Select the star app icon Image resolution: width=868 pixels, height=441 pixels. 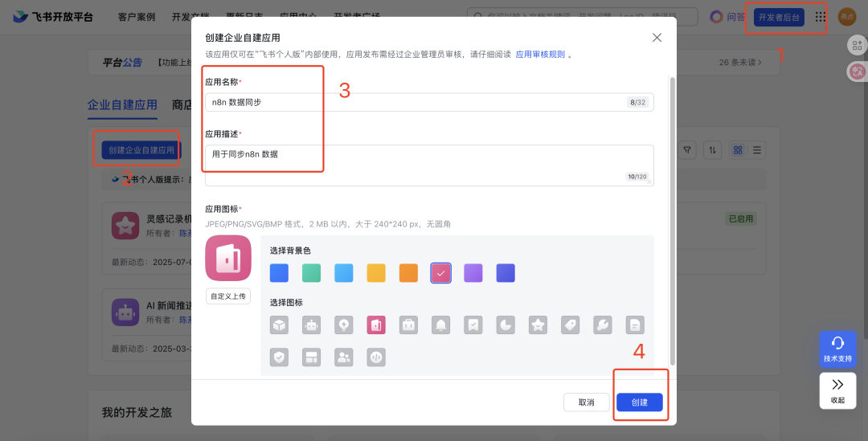click(x=538, y=325)
